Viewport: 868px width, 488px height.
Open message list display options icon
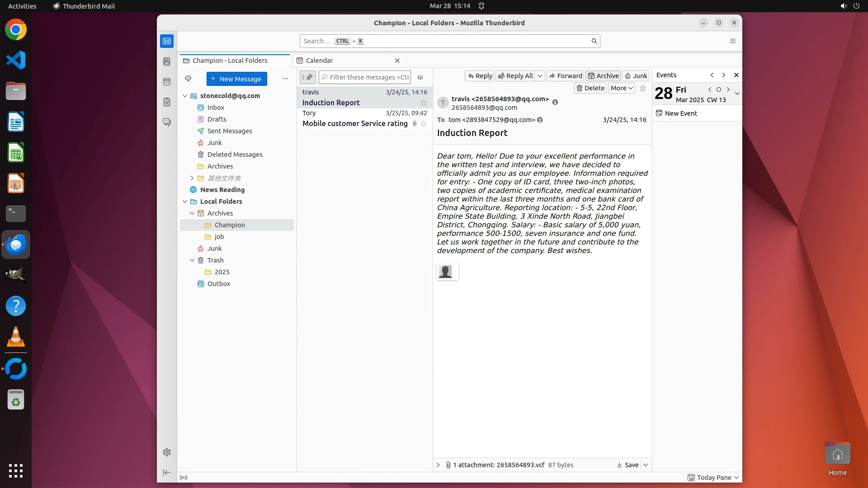[x=420, y=77]
